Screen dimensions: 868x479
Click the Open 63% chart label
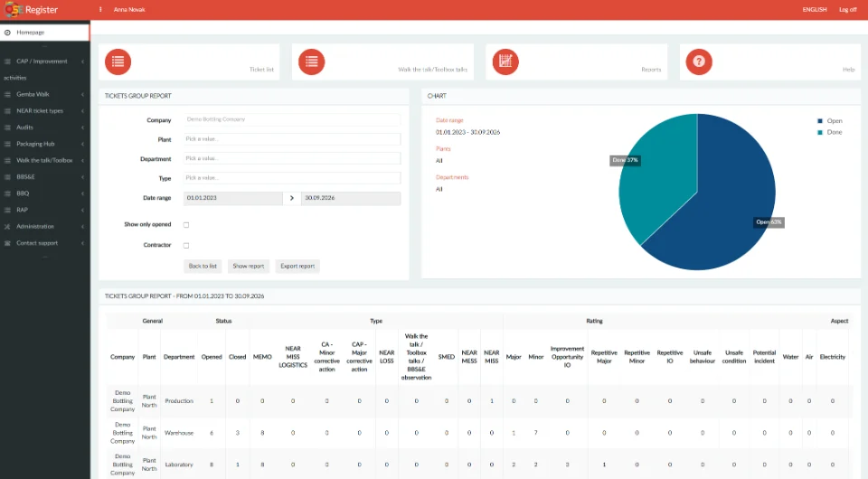(x=769, y=222)
